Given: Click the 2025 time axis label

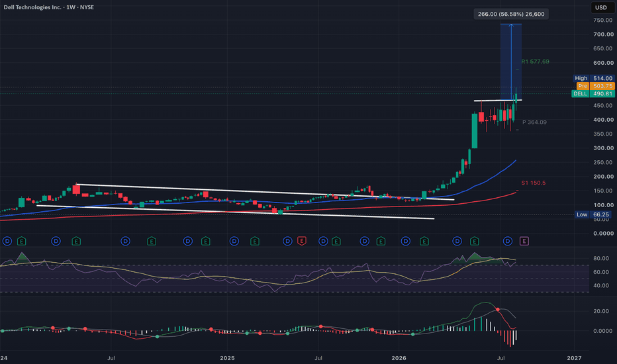Looking at the screenshot, I should point(227,358).
